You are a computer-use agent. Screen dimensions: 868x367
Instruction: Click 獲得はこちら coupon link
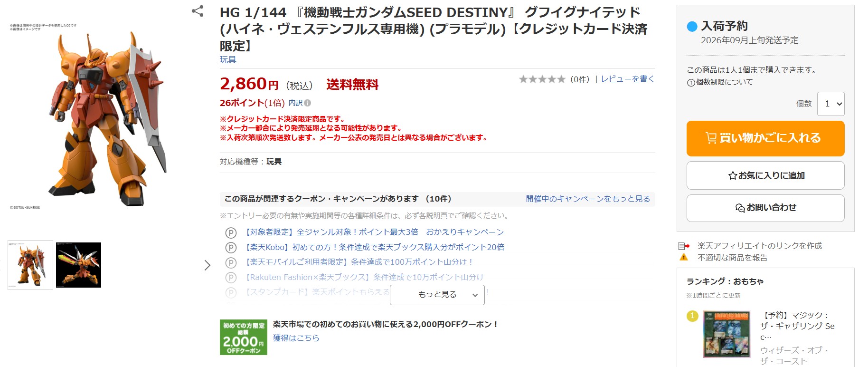point(296,338)
